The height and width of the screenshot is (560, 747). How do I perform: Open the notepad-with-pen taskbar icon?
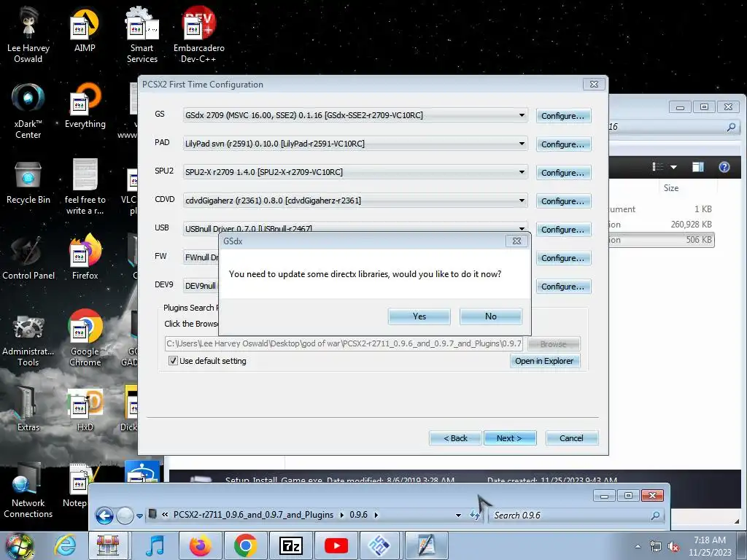tap(426, 545)
